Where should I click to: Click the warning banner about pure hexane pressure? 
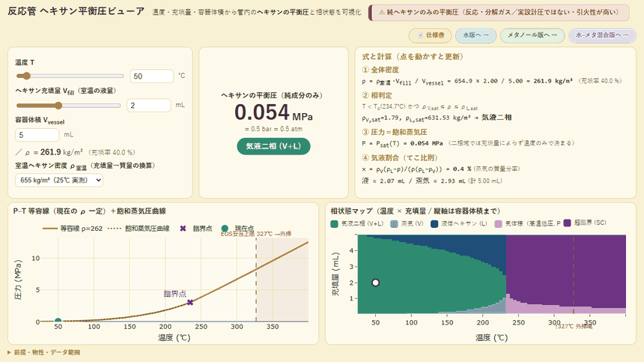click(x=499, y=13)
